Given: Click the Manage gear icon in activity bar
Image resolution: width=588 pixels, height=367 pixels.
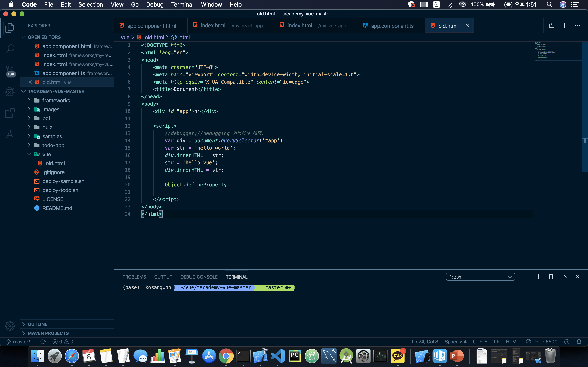Looking at the screenshot, I should (10, 326).
